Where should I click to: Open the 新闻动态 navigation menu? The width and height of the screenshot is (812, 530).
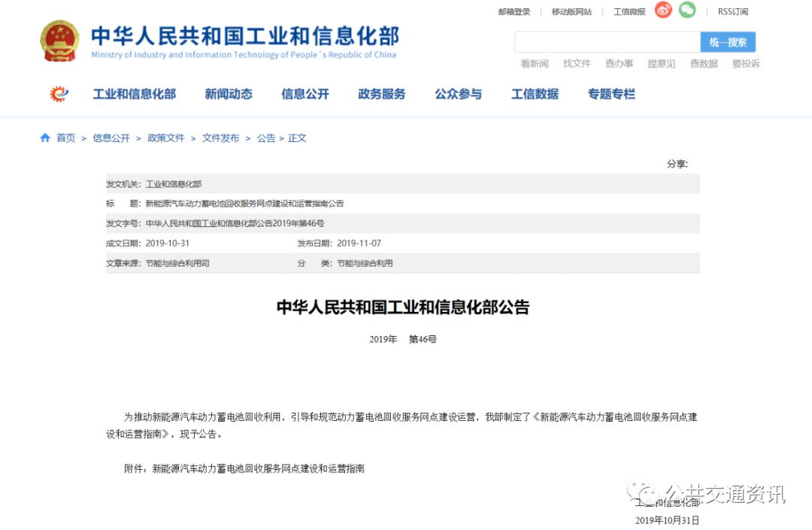tap(229, 94)
